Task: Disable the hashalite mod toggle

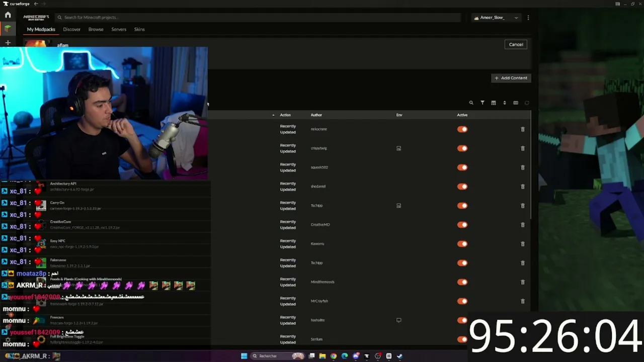Action: click(x=462, y=320)
